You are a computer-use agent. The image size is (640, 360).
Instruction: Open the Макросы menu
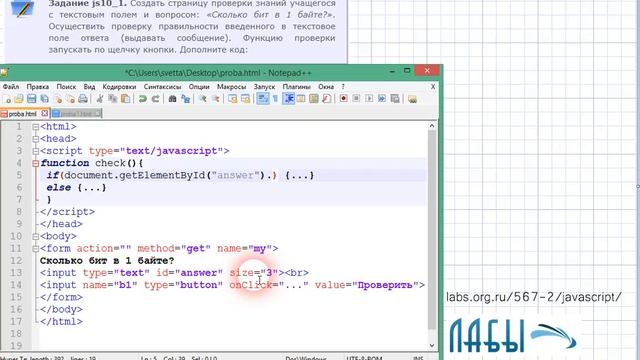pyautogui.click(x=231, y=87)
